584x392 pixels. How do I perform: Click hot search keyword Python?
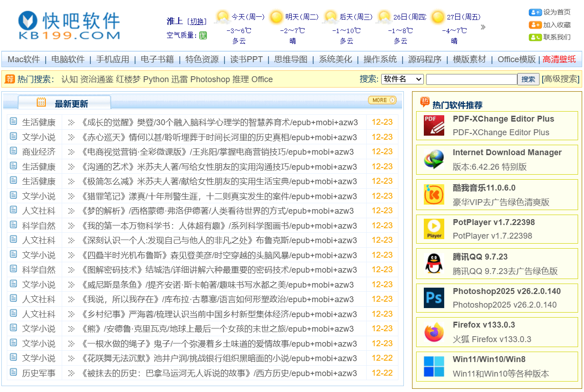point(156,79)
